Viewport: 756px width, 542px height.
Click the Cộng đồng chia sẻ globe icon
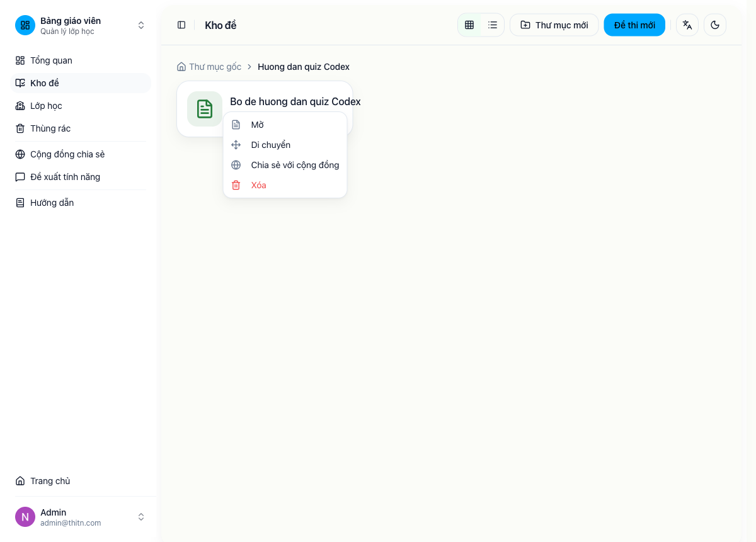[20, 154]
